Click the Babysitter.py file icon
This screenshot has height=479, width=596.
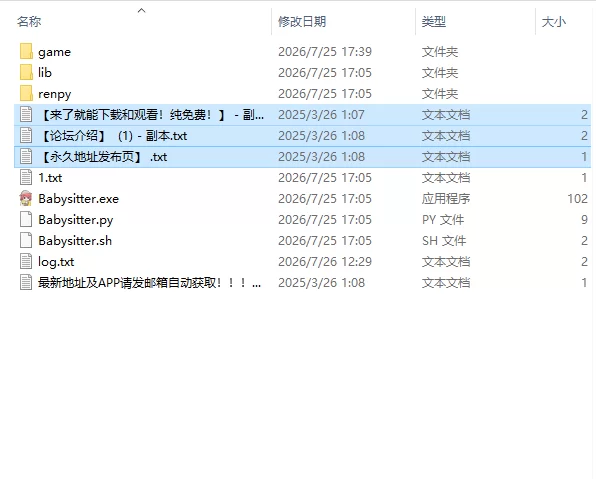pos(26,219)
